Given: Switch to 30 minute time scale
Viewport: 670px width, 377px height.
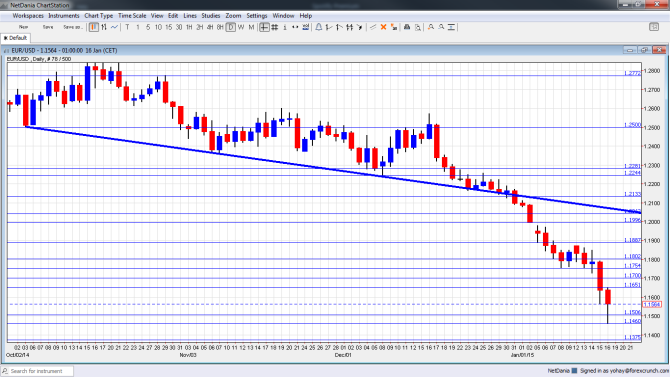Looking at the screenshot, I should pyautogui.click(x=179, y=27).
